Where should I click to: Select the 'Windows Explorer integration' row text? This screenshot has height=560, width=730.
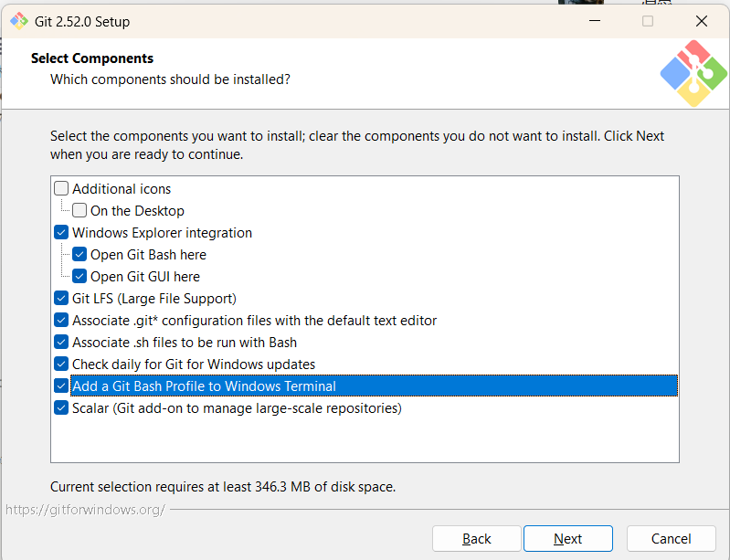pos(162,233)
